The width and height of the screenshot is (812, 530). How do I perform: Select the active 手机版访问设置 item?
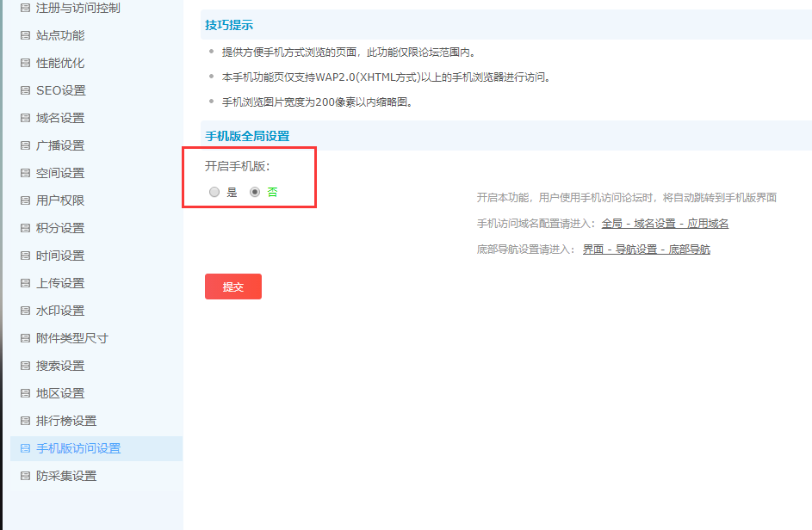96,448
